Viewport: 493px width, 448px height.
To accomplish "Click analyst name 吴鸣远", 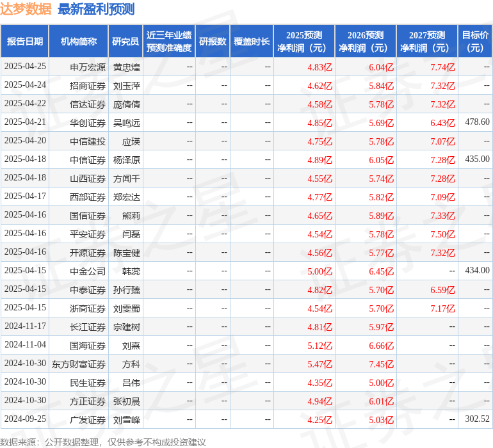I will pos(127,123).
